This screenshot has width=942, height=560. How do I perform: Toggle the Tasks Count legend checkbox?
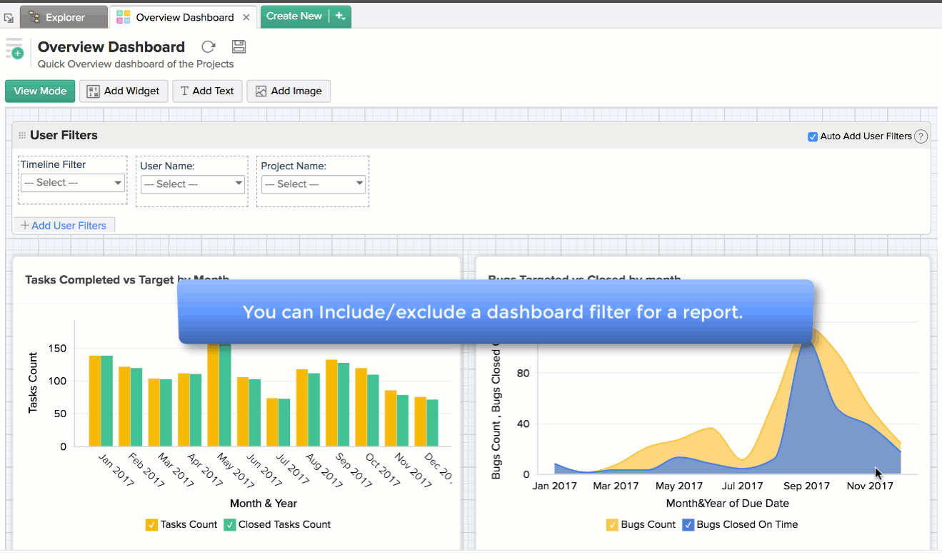[x=151, y=525]
